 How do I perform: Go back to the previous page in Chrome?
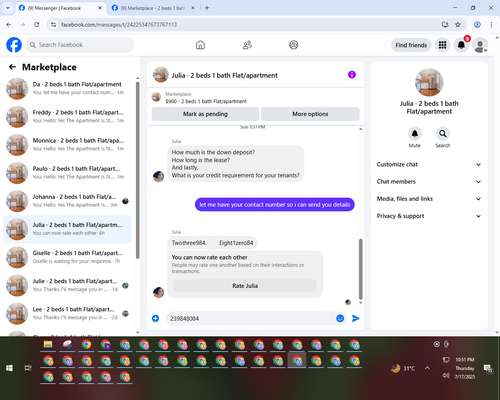(x=9, y=25)
